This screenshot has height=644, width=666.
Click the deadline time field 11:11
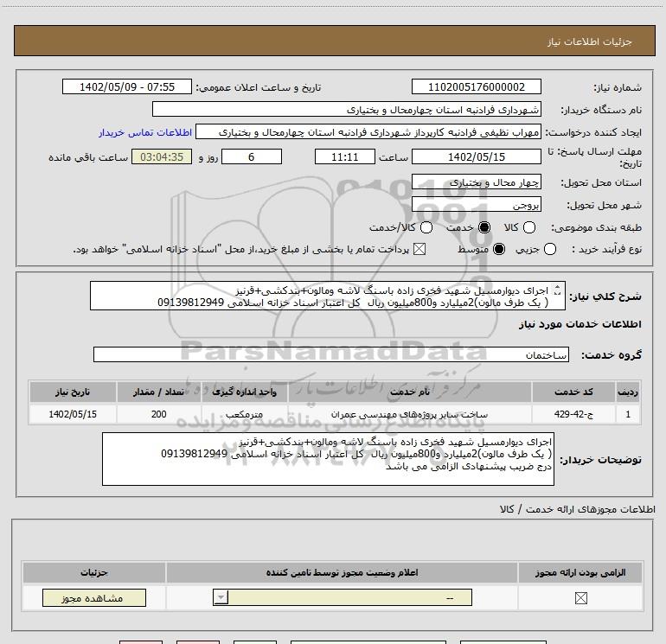[x=345, y=156]
